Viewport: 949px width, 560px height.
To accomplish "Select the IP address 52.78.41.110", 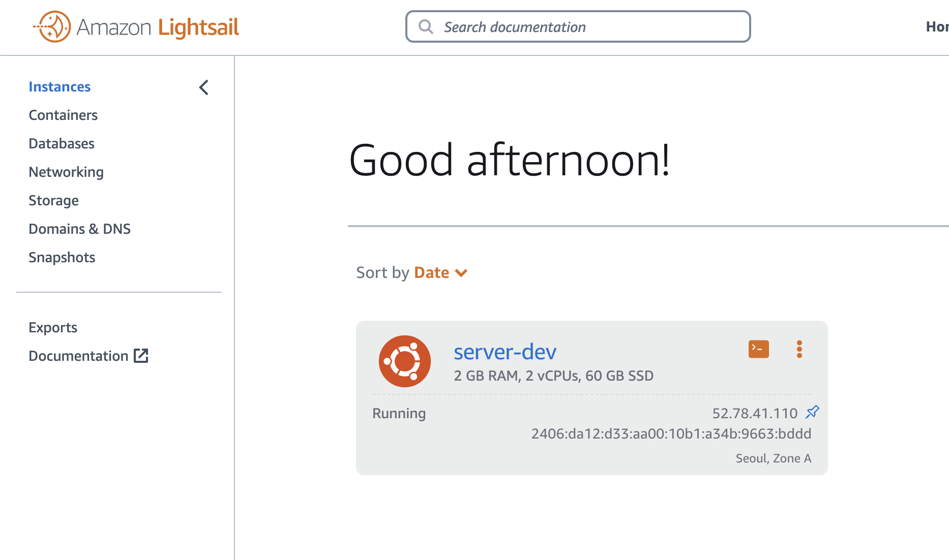I will [x=755, y=414].
